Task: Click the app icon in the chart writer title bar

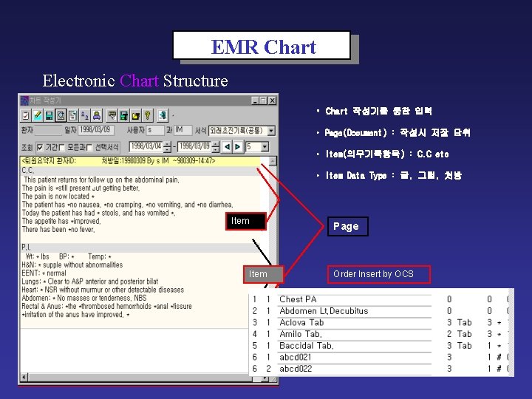Action: 24,100
